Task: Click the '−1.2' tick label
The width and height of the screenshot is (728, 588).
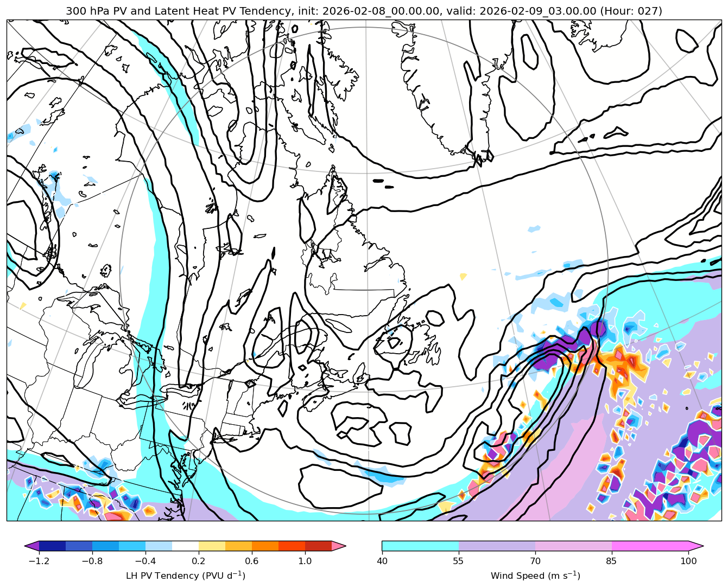Action: pos(39,561)
